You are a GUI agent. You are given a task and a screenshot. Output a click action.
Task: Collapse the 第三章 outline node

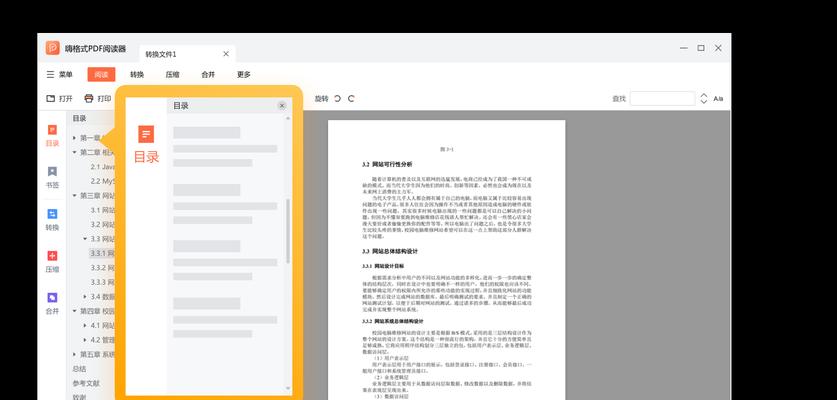pyautogui.click(x=74, y=195)
